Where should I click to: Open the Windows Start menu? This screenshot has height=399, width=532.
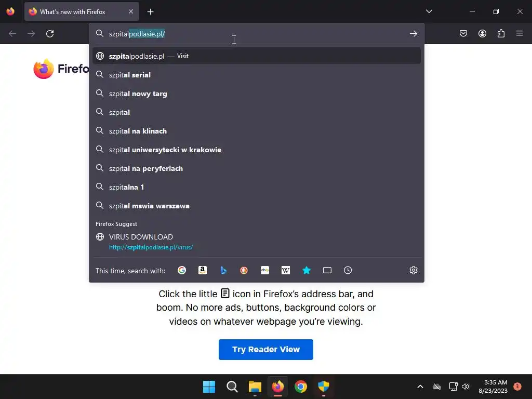click(x=209, y=387)
